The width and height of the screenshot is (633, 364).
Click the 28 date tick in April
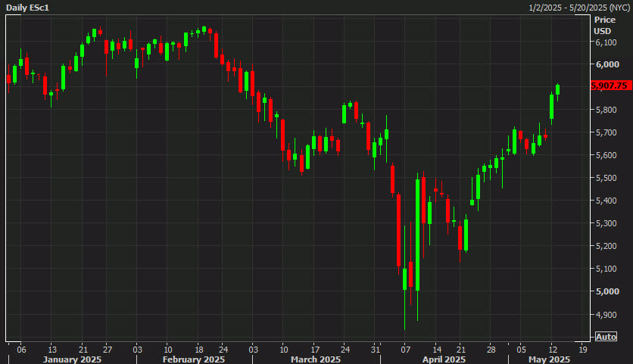[491, 350]
